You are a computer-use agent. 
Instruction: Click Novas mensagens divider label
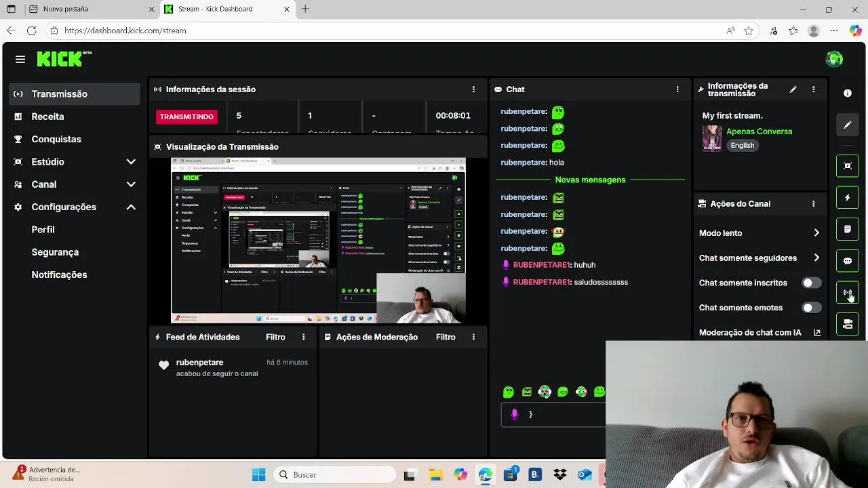point(590,180)
